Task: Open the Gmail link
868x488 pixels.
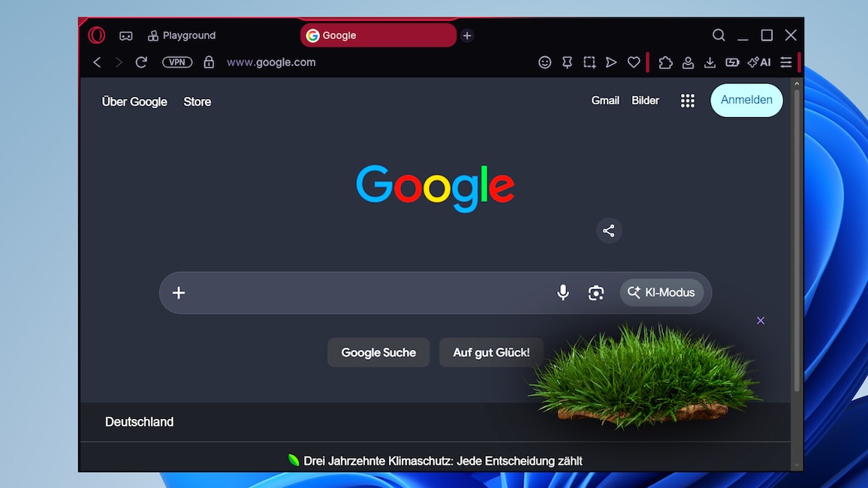Action: point(605,101)
